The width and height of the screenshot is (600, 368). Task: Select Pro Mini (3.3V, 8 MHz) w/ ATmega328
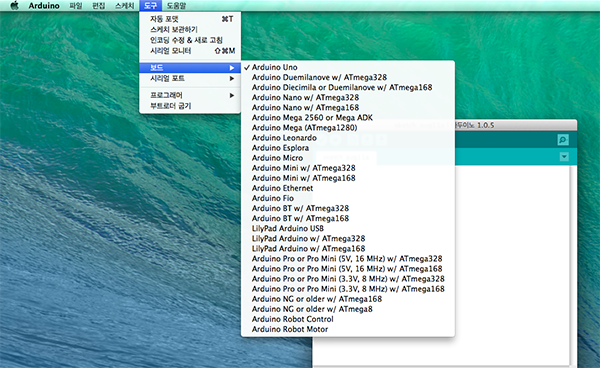348,279
